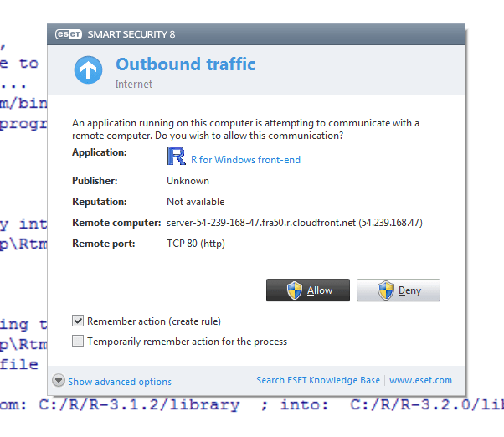Visit the www.eset.com link

click(x=420, y=380)
